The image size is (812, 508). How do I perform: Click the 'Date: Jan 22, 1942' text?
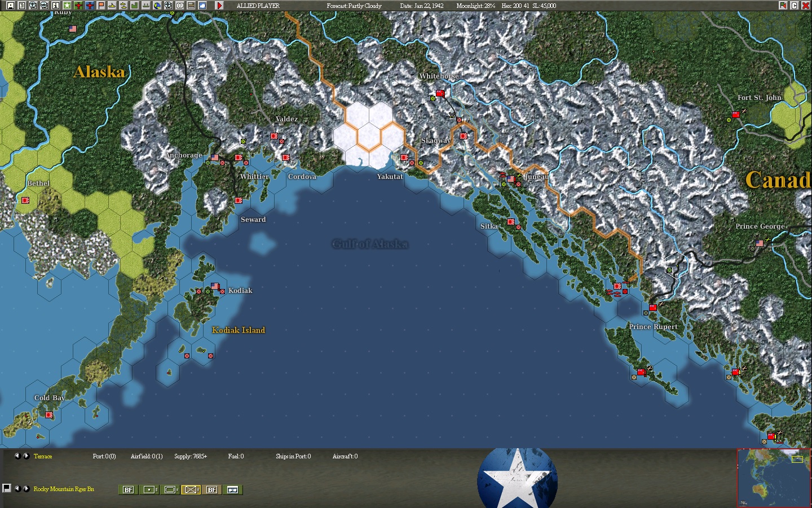(x=422, y=6)
